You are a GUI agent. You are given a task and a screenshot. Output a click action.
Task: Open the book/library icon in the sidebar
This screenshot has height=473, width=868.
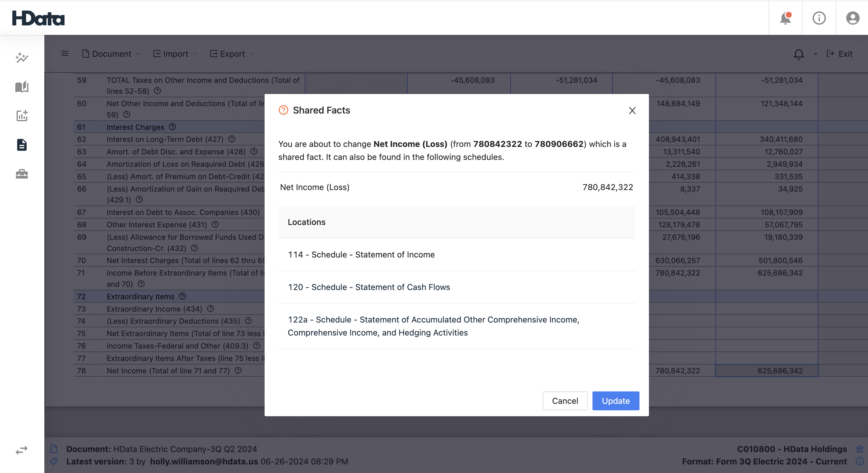(22, 87)
